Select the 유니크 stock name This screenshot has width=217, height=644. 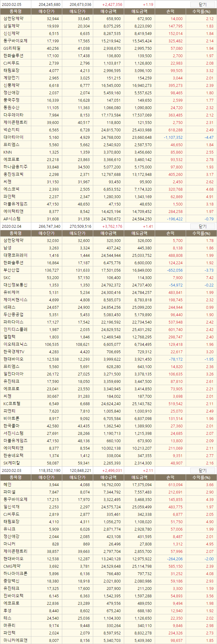click(x=9, y=529)
